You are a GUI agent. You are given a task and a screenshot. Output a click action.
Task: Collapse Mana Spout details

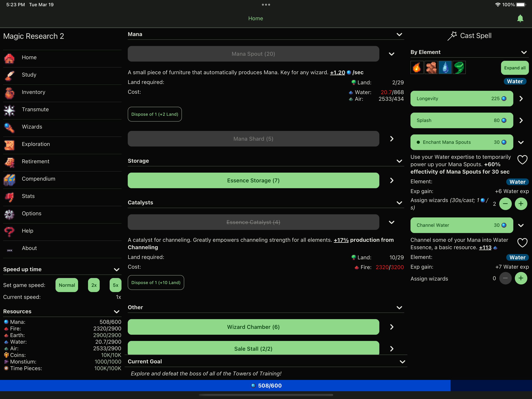click(392, 54)
